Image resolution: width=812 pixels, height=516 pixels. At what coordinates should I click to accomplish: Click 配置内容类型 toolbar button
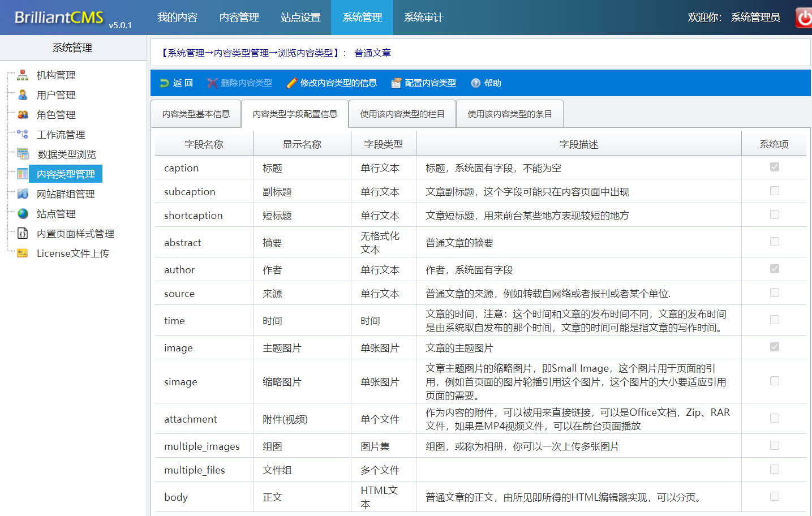(424, 83)
